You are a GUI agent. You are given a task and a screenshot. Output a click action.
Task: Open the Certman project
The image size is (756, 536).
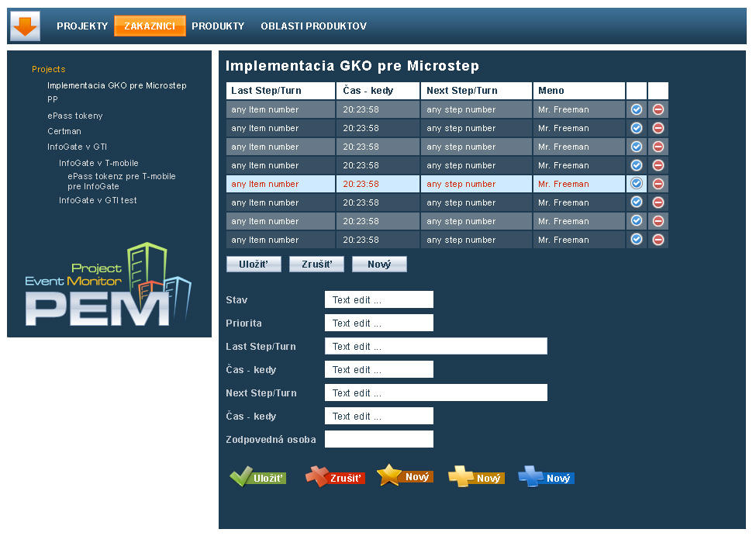64,131
